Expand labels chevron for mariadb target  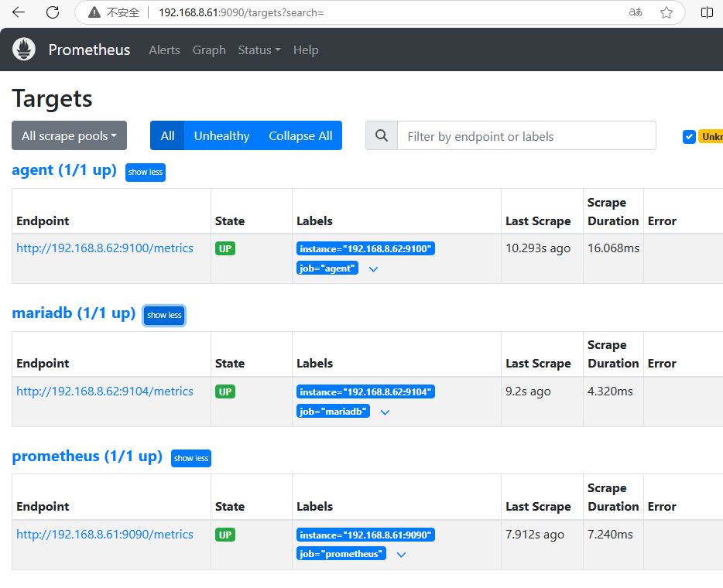385,412
